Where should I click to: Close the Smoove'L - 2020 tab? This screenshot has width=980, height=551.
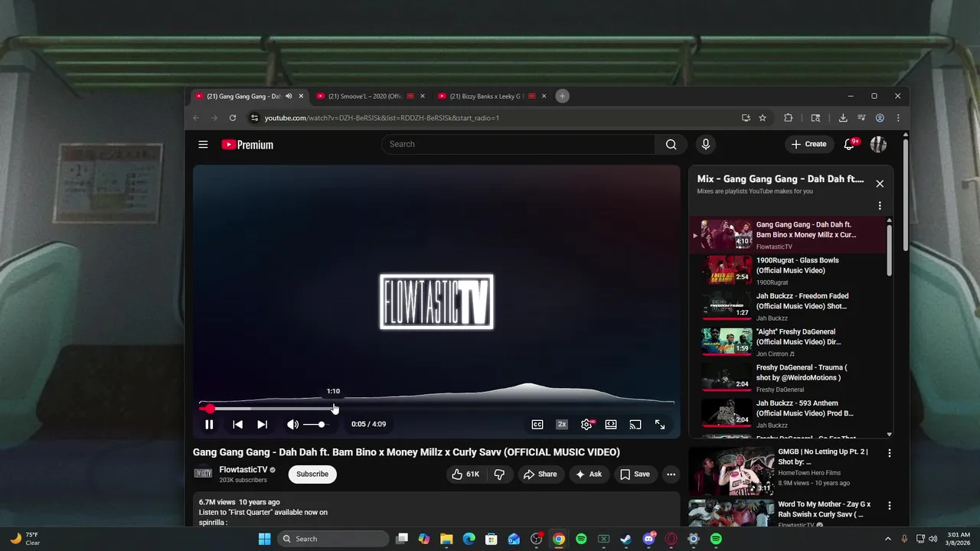point(422,96)
